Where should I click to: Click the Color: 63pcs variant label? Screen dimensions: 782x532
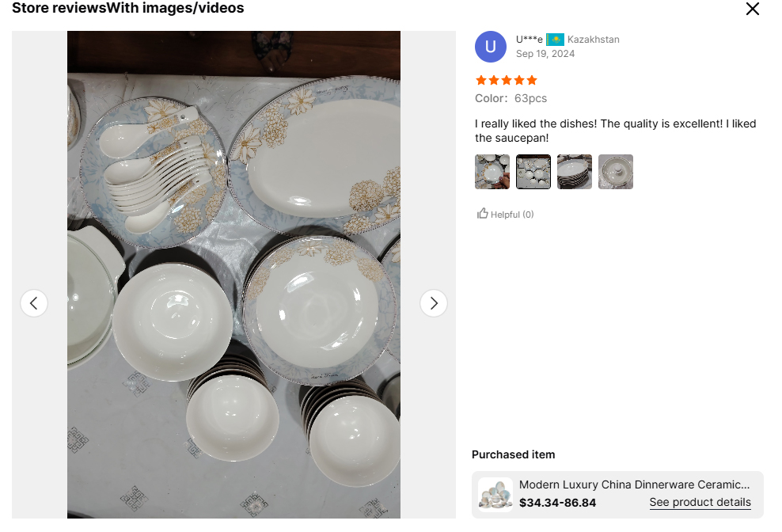coord(511,98)
